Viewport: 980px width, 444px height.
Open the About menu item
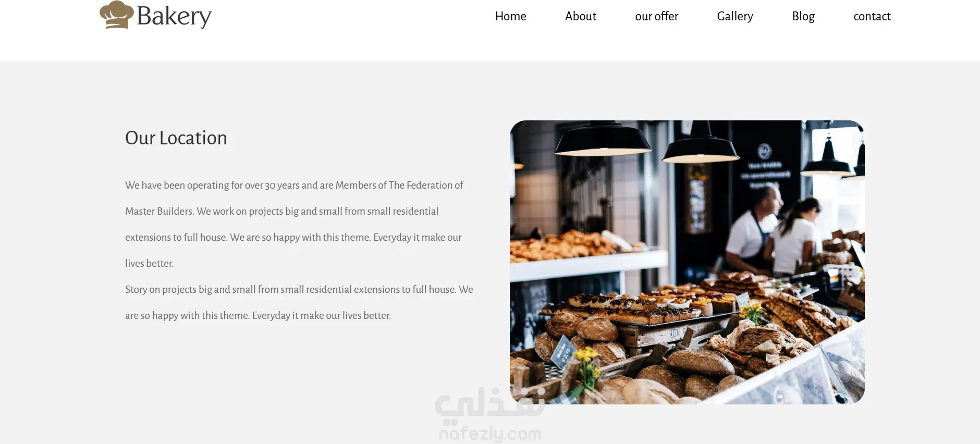[x=580, y=16]
